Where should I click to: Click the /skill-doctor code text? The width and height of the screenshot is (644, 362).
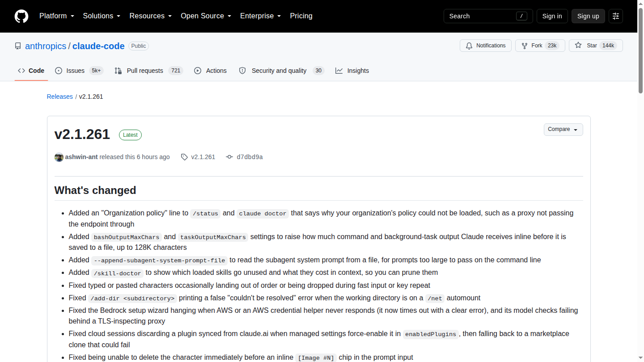pyautogui.click(x=118, y=273)
